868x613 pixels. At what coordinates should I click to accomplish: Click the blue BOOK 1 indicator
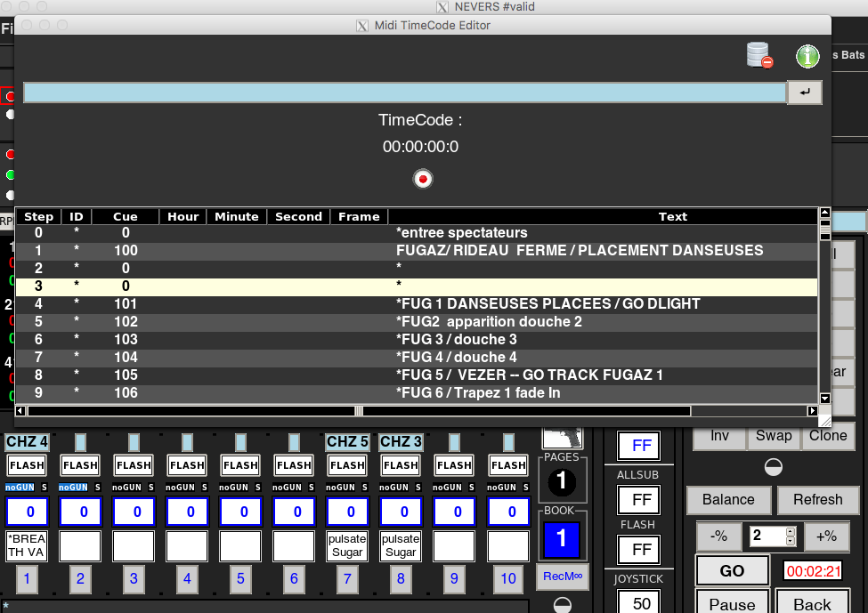click(x=562, y=540)
